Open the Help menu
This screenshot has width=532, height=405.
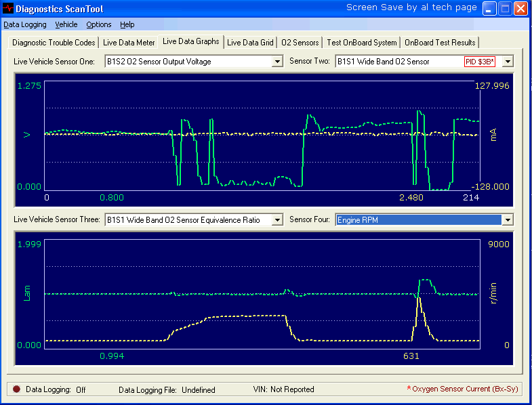[127, 24]
